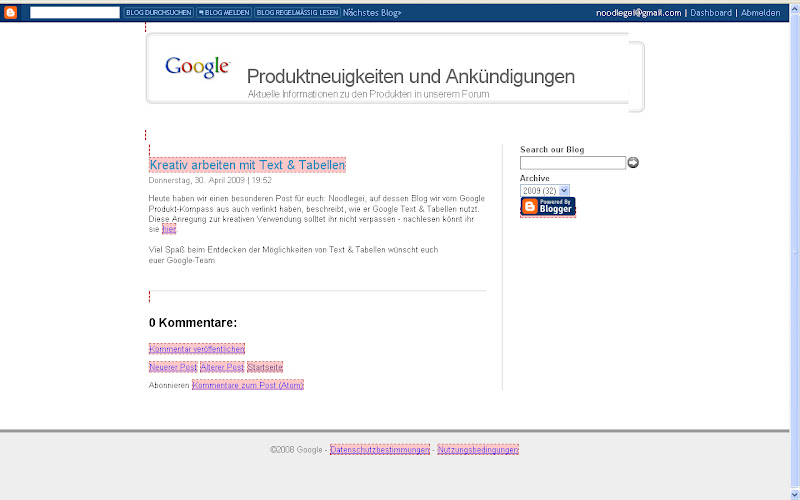Expand the Archive 2009 (32) dropdown
The height and width of the screenshot is (500, 800).
pyautogui.click(x=544, y=191)
